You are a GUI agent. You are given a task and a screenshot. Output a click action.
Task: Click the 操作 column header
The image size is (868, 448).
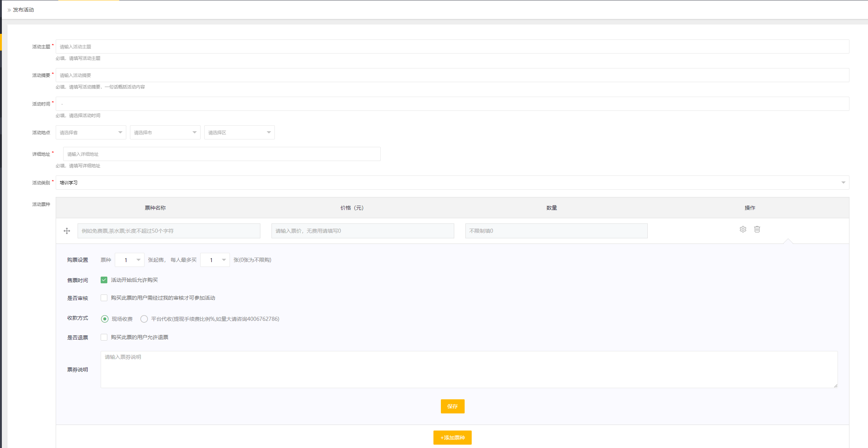pyautogui.click(x=750, y=208)
